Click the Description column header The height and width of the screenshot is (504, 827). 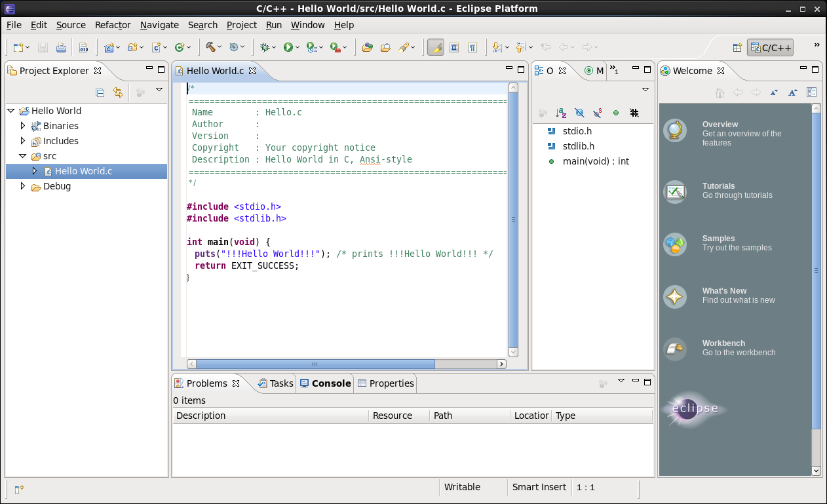pyautogui.click(x=271, y=416)
